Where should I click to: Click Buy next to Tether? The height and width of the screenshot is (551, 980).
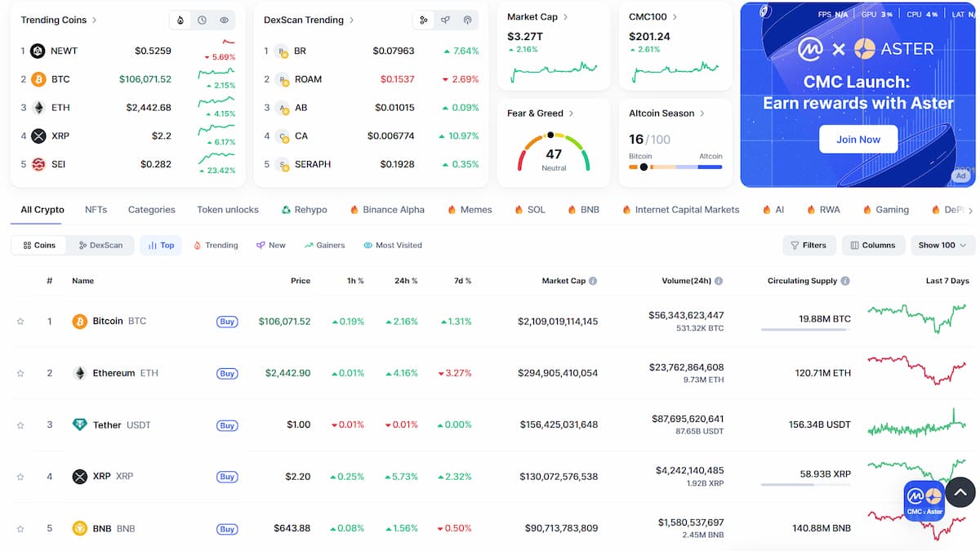coord(227,425)
